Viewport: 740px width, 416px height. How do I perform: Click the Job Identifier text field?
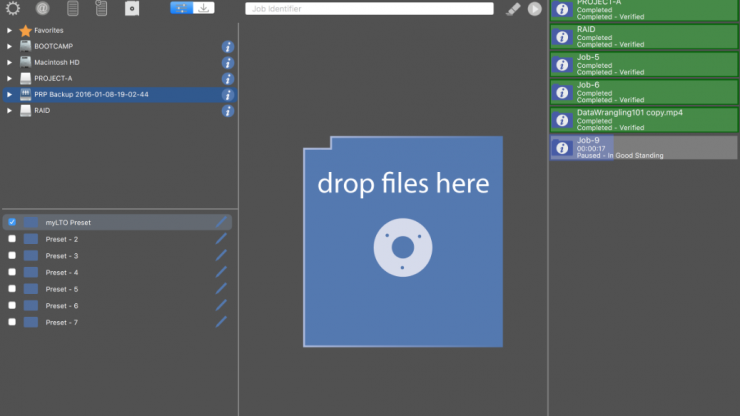pyautogui.click(x=369, y=8)
